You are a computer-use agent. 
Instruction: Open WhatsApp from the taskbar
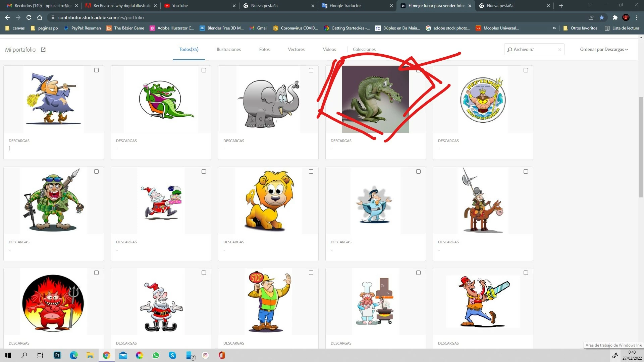click(156, 355)
